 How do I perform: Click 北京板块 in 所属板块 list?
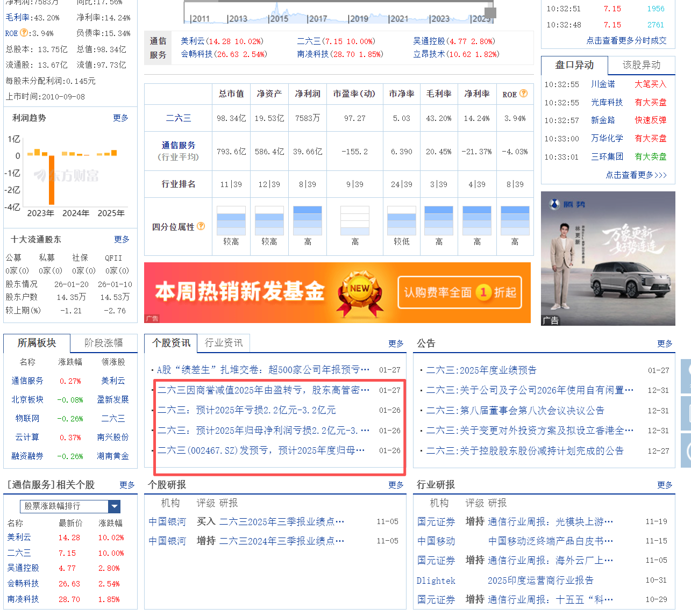(27, 400)
